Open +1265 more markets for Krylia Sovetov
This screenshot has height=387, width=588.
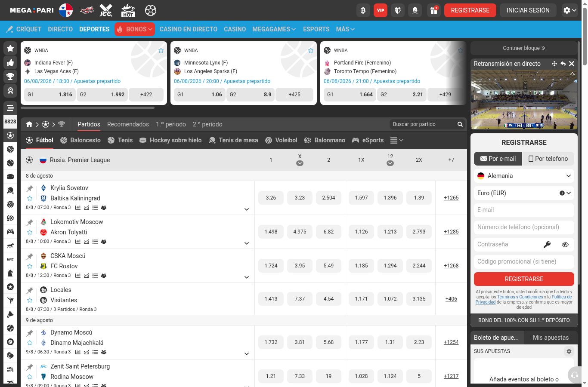(x=451, y=198)
